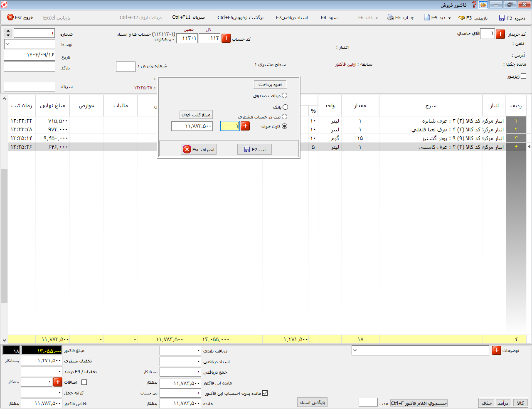Open the settings icon beside the help icon
Image resolution: width=532 pixels, height=409 pixels.
(x=483, y=5)
